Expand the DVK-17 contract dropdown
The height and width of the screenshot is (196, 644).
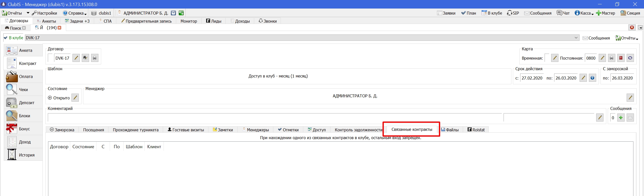click(x=576, y=38)
